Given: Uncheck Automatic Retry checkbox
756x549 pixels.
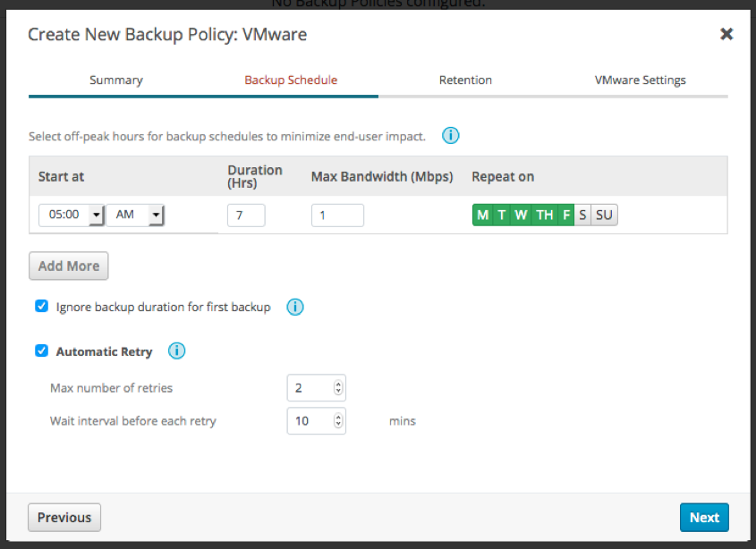Looking at the screenshot, I should coord(41,351).
